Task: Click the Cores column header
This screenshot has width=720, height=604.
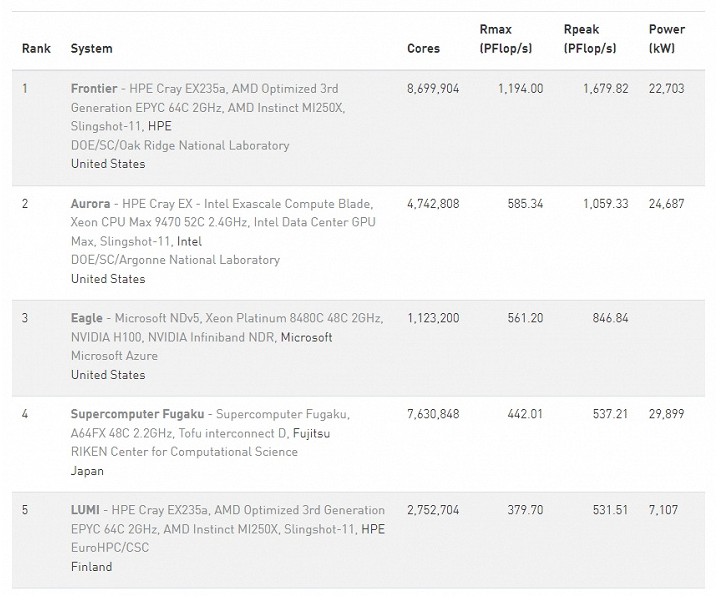Action: click(423, 48)
